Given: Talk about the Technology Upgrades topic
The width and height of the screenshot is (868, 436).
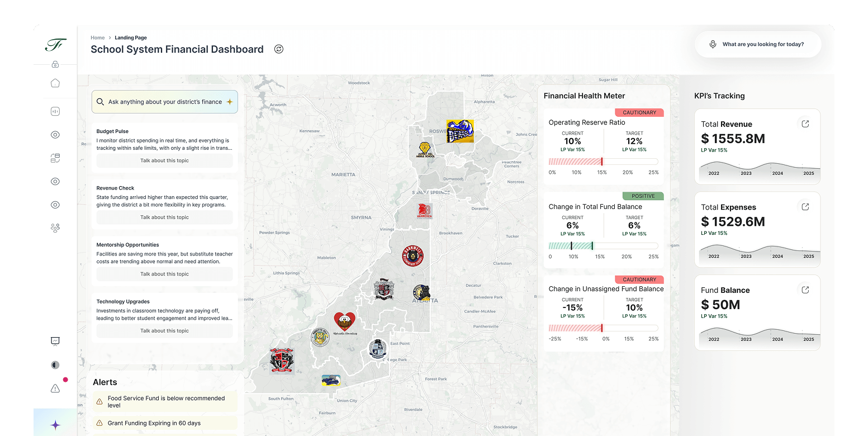Looking at the screenshot, I should pyautogui.click(x=164, y=331).
